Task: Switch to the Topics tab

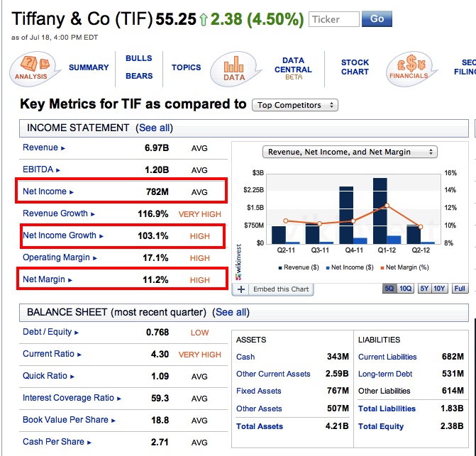Action: coord(186,67)
